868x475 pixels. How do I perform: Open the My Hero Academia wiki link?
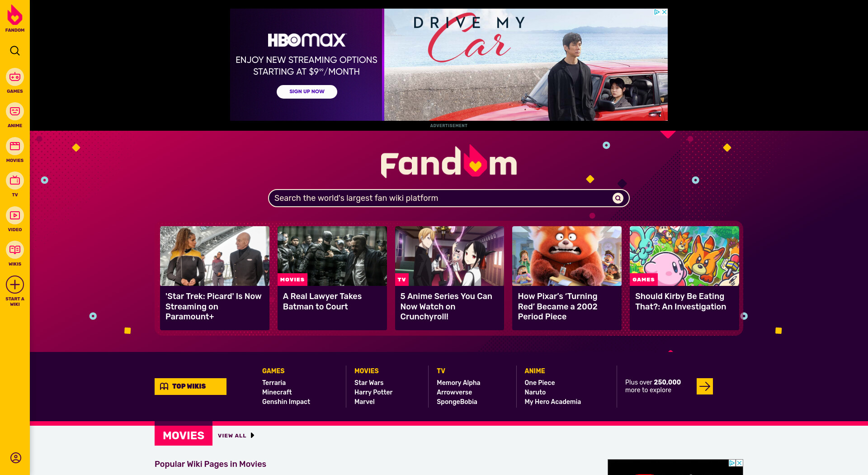[552, 402]
